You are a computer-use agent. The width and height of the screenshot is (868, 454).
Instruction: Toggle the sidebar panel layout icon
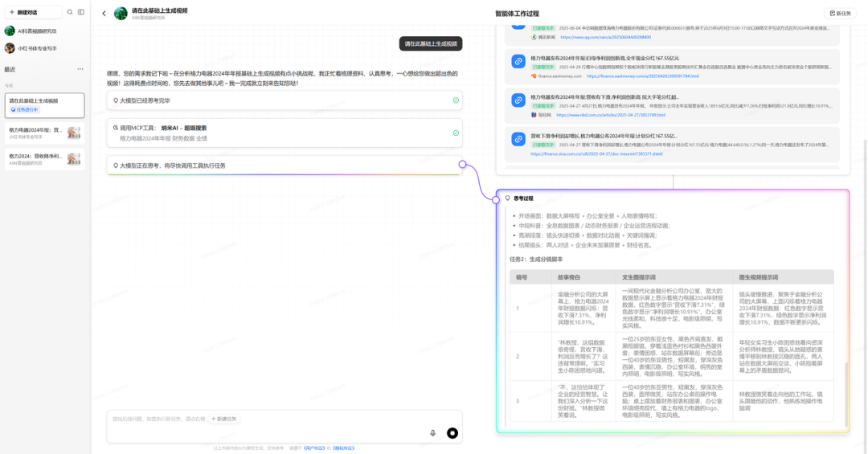(x=81, y=12)
